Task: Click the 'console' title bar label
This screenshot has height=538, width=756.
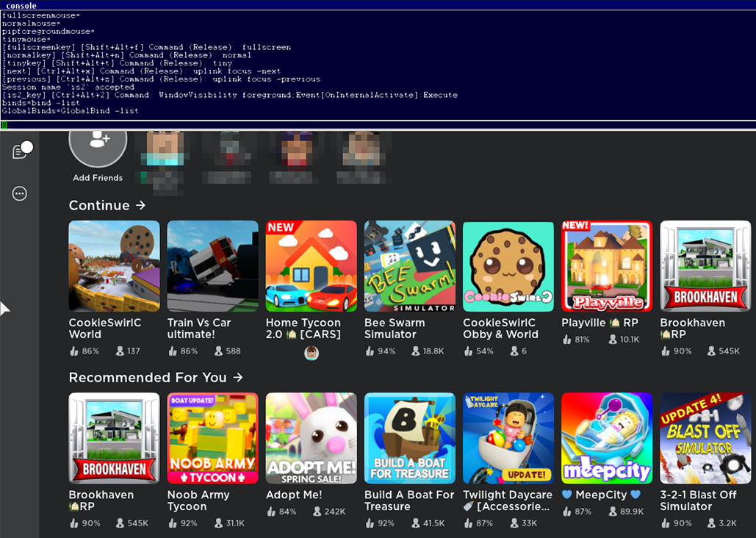Action: [21, 5]
